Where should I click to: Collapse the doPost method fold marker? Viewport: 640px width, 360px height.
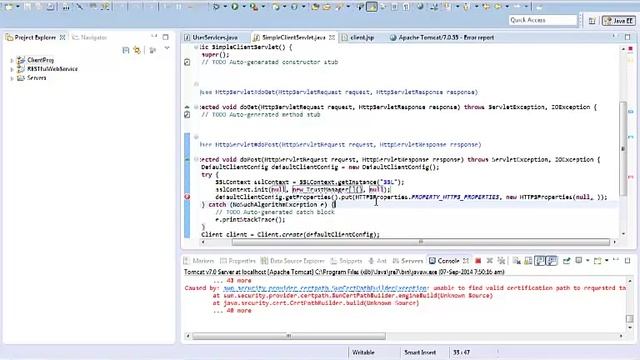coord(196,160)
